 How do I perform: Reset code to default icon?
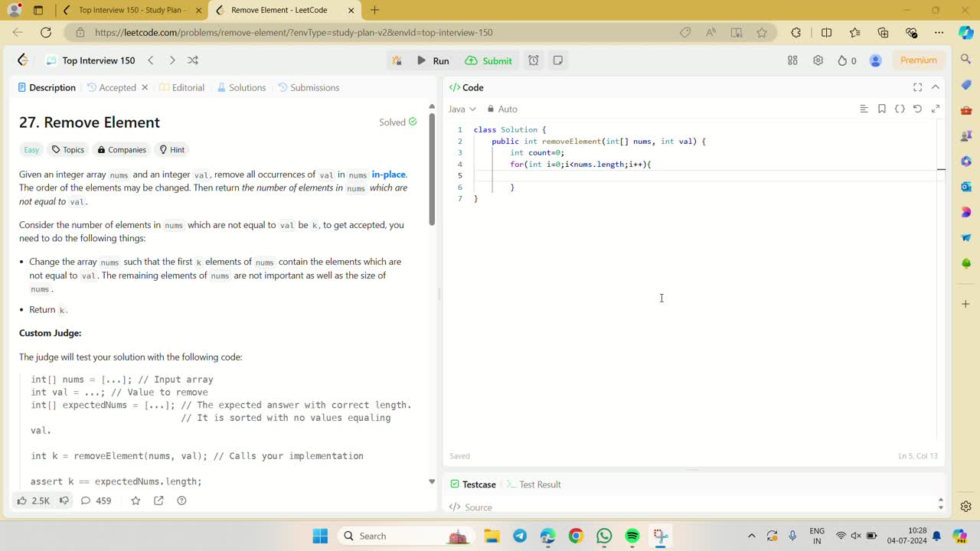917,109
